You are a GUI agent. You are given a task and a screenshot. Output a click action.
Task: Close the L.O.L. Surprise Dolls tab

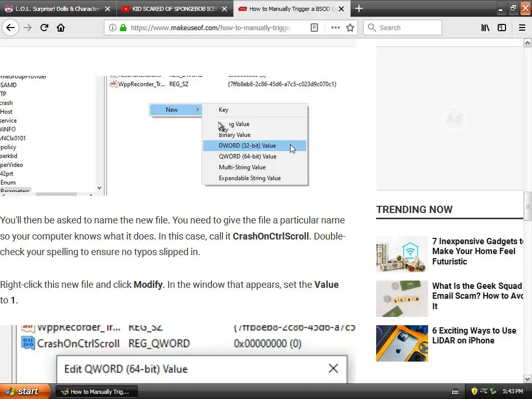108,9
